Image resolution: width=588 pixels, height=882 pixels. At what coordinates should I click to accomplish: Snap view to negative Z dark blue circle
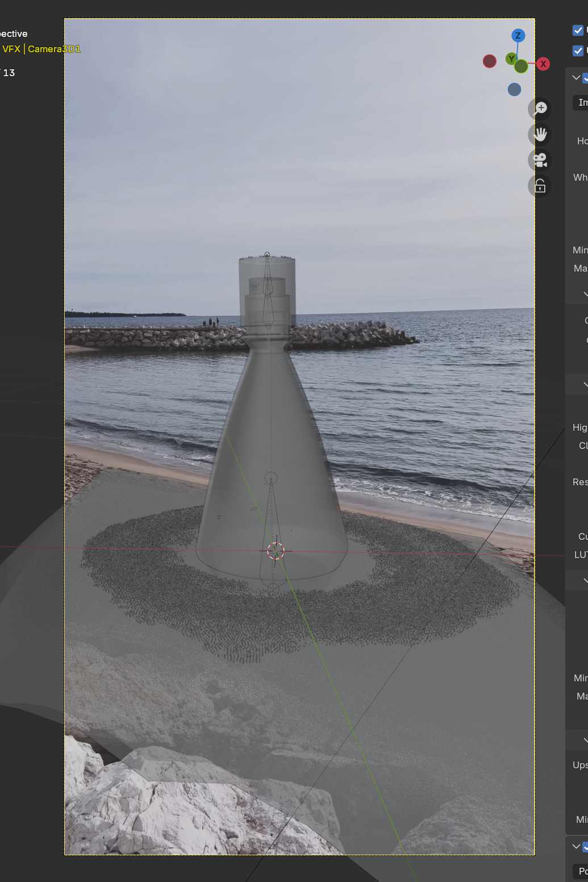point(514,90)
